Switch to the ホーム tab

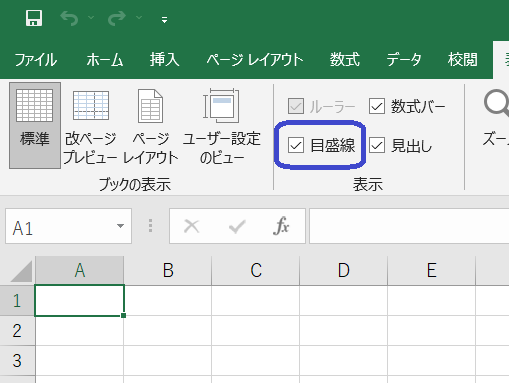point(105,60)
